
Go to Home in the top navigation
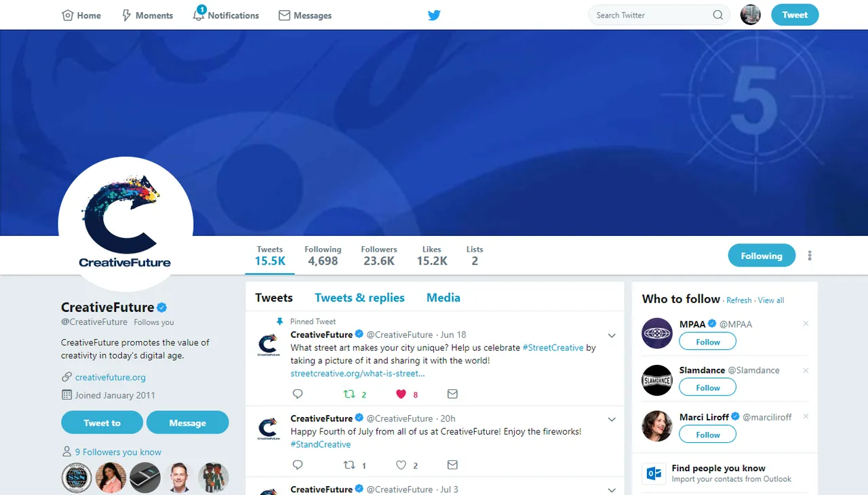pos(81,15)
